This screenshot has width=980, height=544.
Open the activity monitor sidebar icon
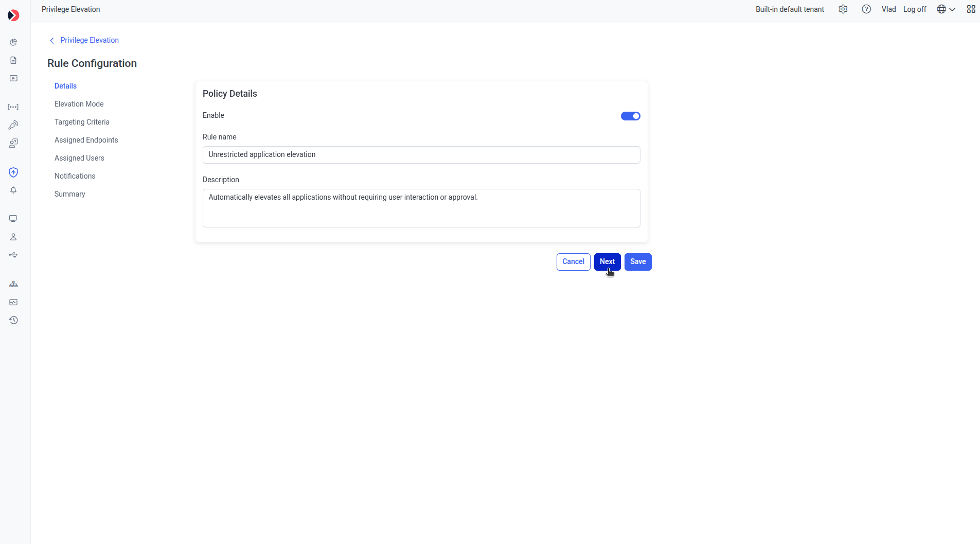pos(13,302)
